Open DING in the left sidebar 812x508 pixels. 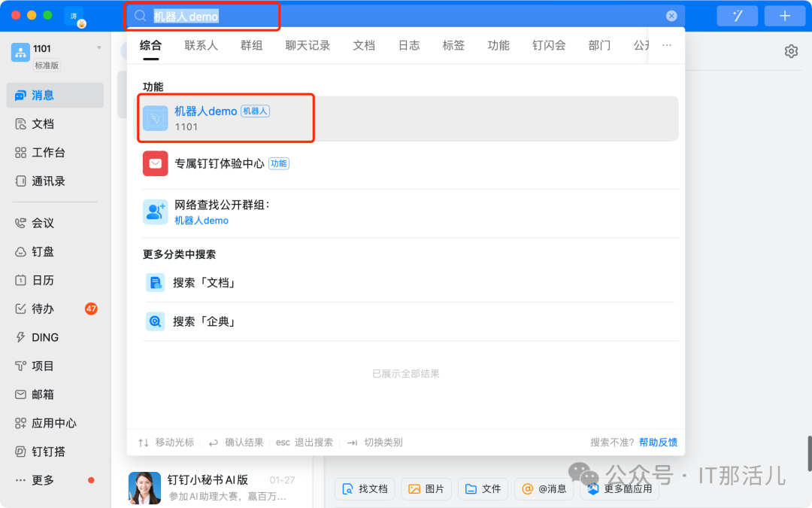[55, 337]
